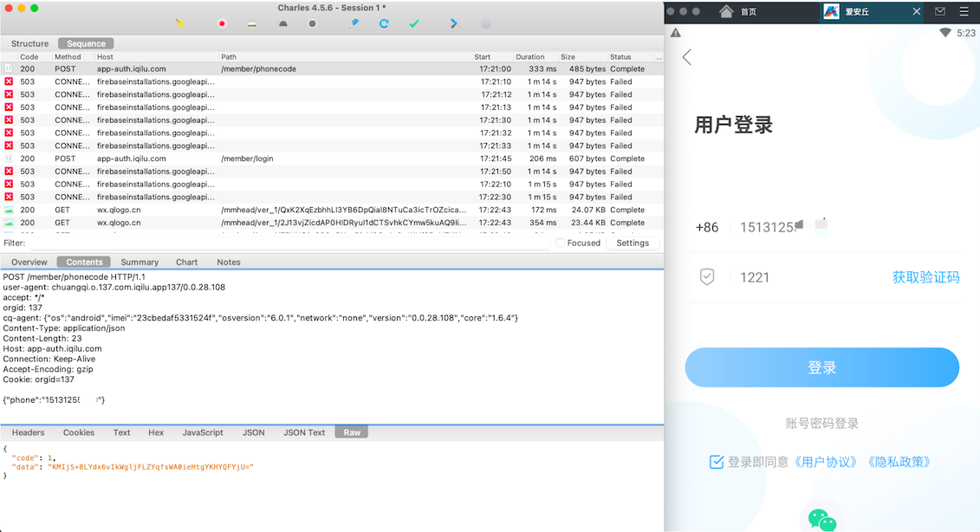Sort requests by Code column header

pos(29,57)
